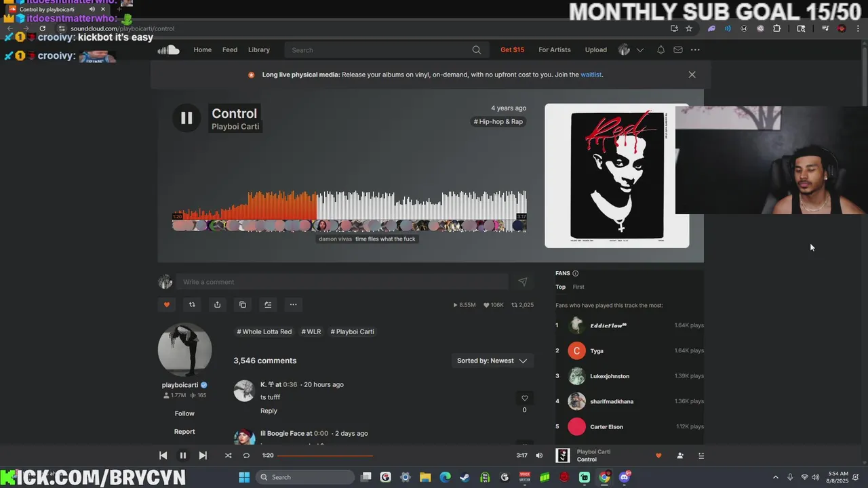Select the Top fans tab
Image resolution: width=868 pixels, height=488 pixels.
pos(561,287)
